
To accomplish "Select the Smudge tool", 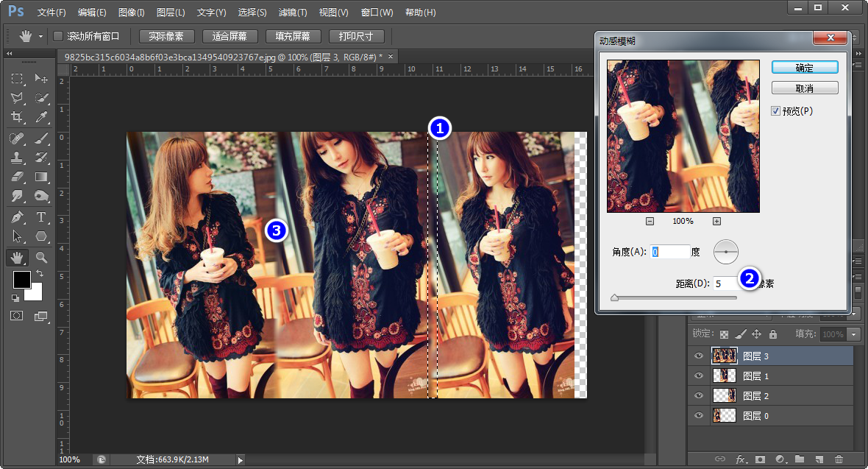I will coord(17,197).
